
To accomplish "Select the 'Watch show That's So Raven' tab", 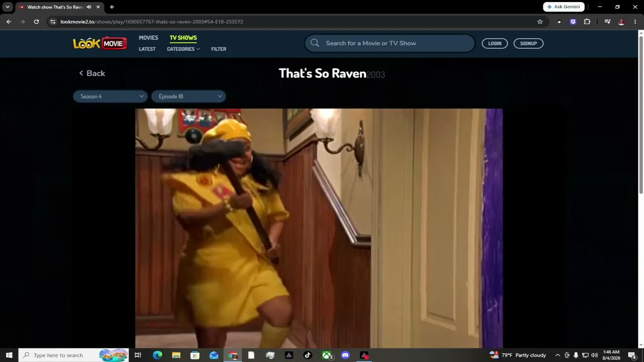I will click(x=59, y=7).
